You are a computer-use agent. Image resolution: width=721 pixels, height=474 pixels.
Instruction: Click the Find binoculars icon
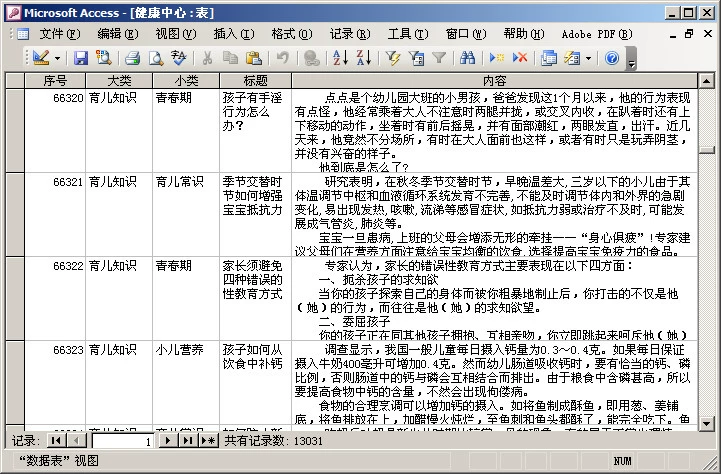(467, 58)
